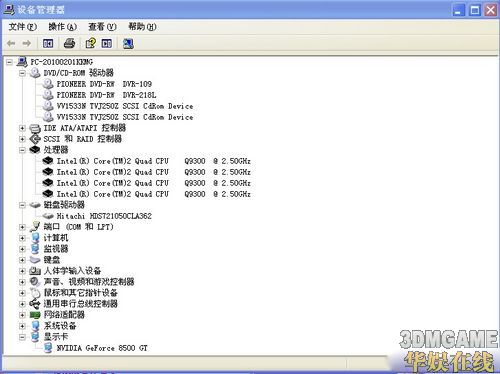Click the show/hide console tree icon

click(x=48, y=43)
